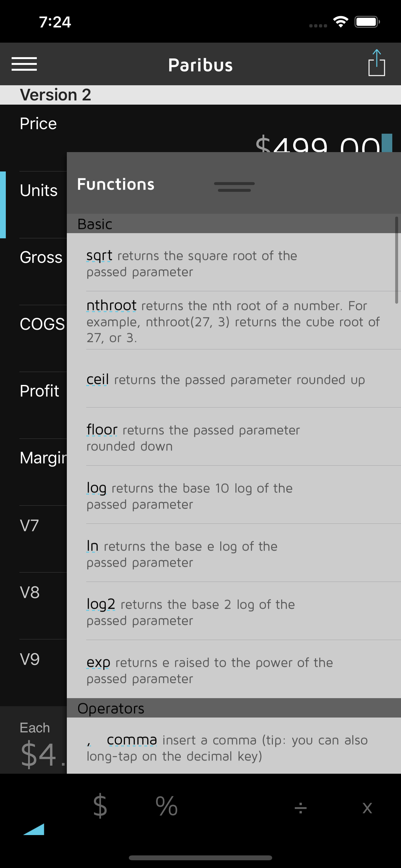Tap the share icon
The height and width of the screenshot is (868, 401).
click(376, 63)
